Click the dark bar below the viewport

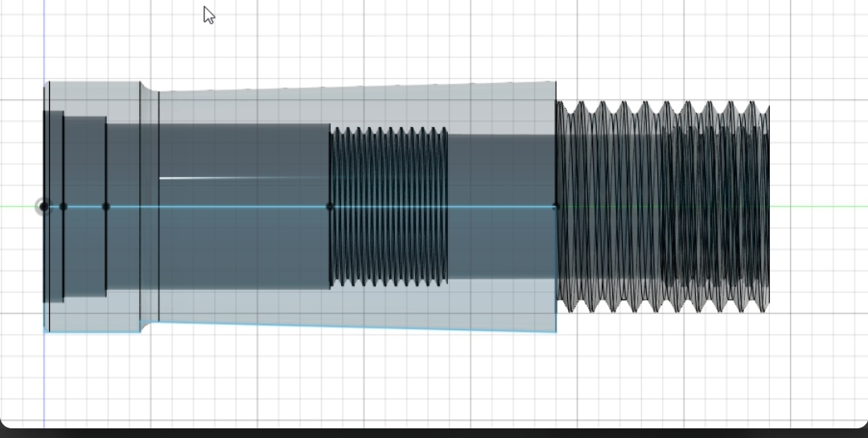(x=434, y=432)
